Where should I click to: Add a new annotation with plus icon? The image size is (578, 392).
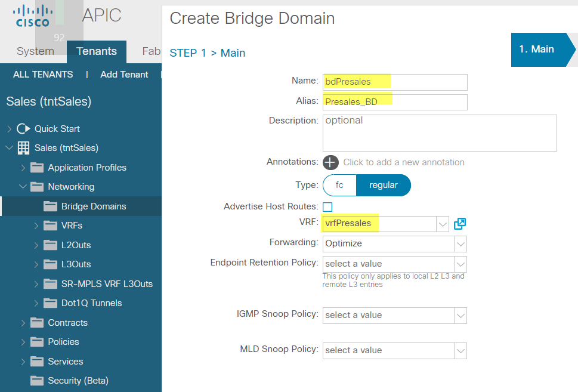330,162
